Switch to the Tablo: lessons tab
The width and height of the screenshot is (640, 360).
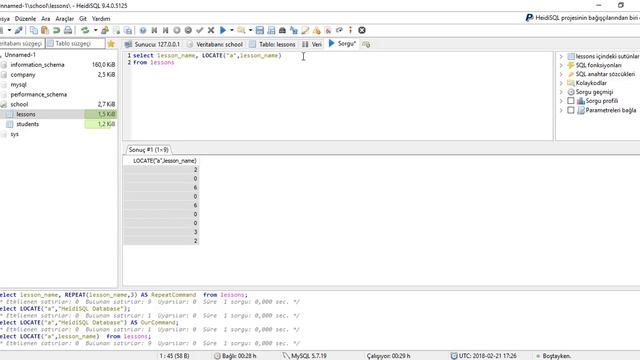tap(272, 44)
